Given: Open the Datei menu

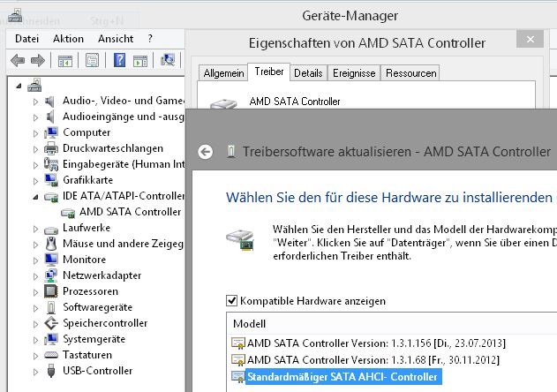Looking at the screenshot, I should (x=27, y=38).
